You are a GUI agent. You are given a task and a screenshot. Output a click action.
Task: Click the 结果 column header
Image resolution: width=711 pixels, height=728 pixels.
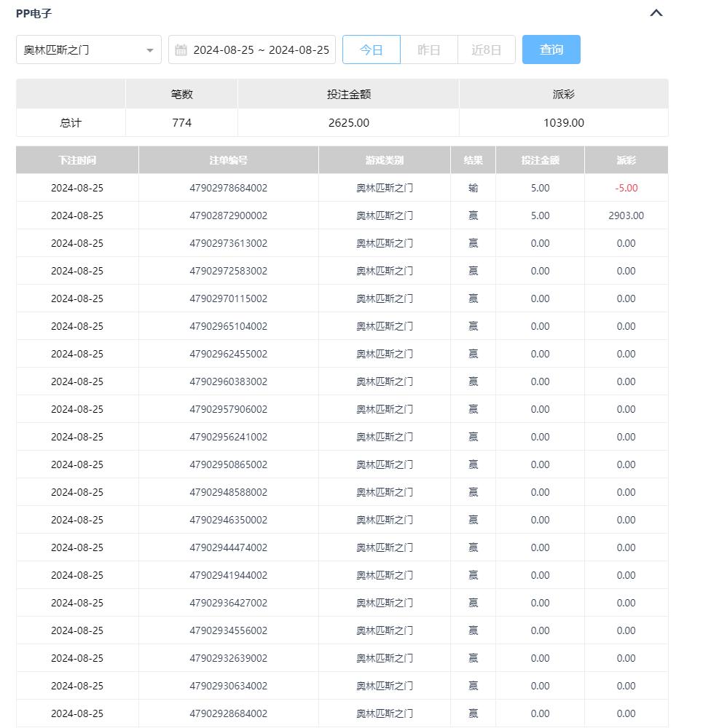coord(473,160)
